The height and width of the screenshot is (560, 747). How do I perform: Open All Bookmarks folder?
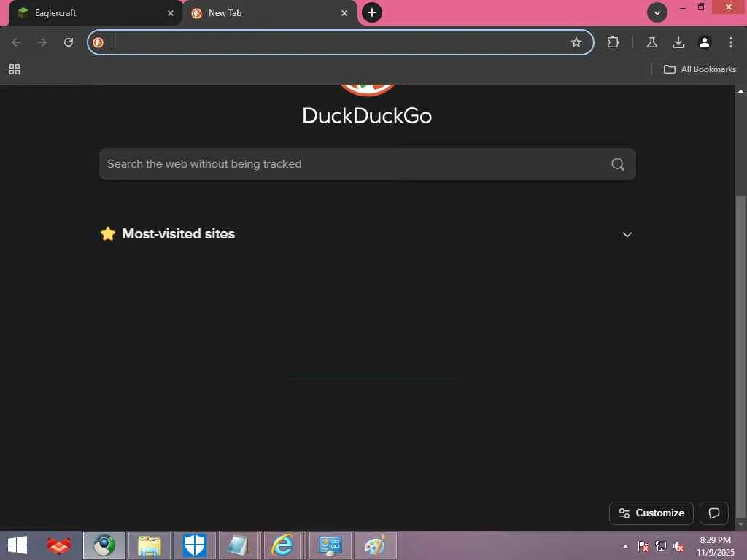[x=700, y=69]
